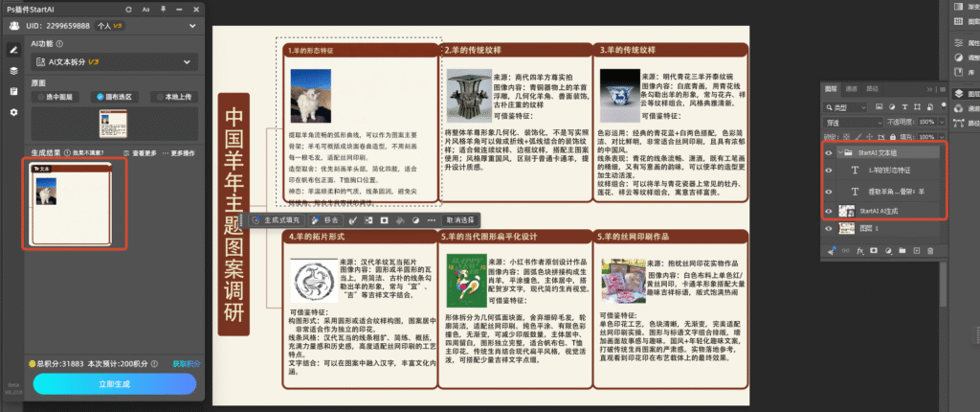
Task: Lock position move icon in layers panel
Action: pyautogui.click(x=869, y=136)
